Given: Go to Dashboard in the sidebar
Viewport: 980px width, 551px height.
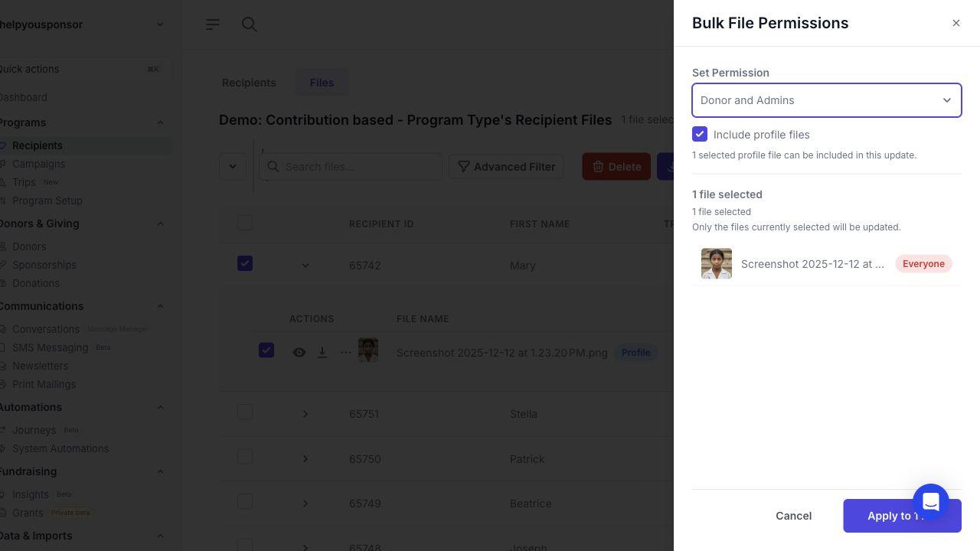Looking at the screenshot, I should pos(24,97).
